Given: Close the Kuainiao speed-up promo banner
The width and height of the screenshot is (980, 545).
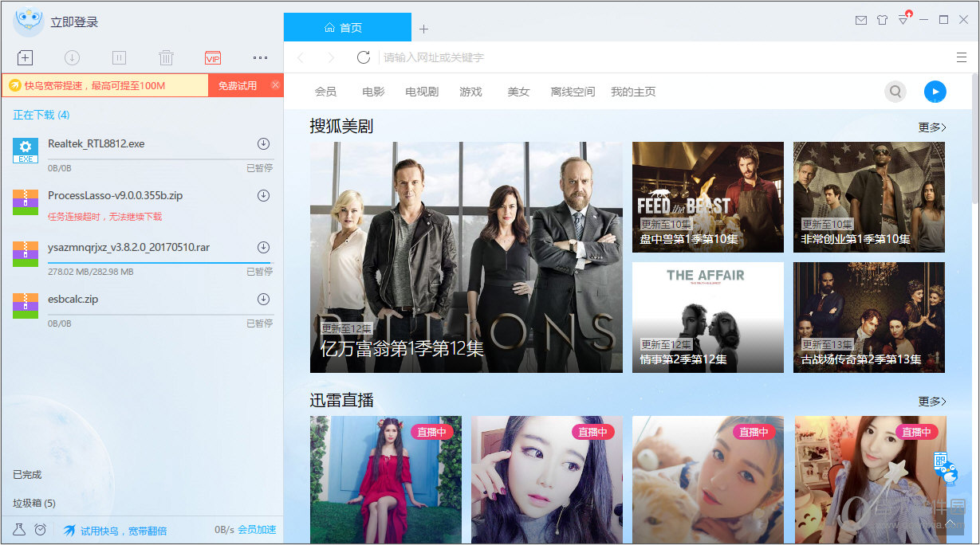Looking at the screenshot, I should click(276, 84).
